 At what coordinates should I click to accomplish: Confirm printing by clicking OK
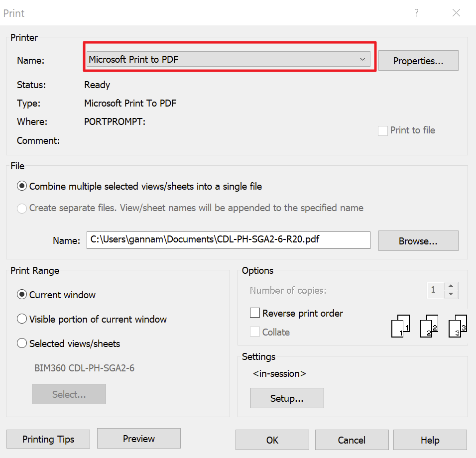(x=272, y=440)
